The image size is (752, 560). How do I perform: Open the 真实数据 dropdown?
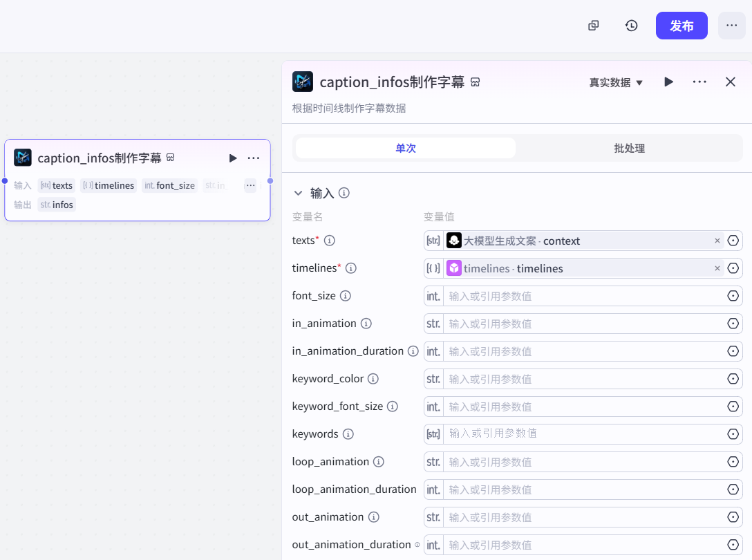pyautogui.click(x=616, y=82)
